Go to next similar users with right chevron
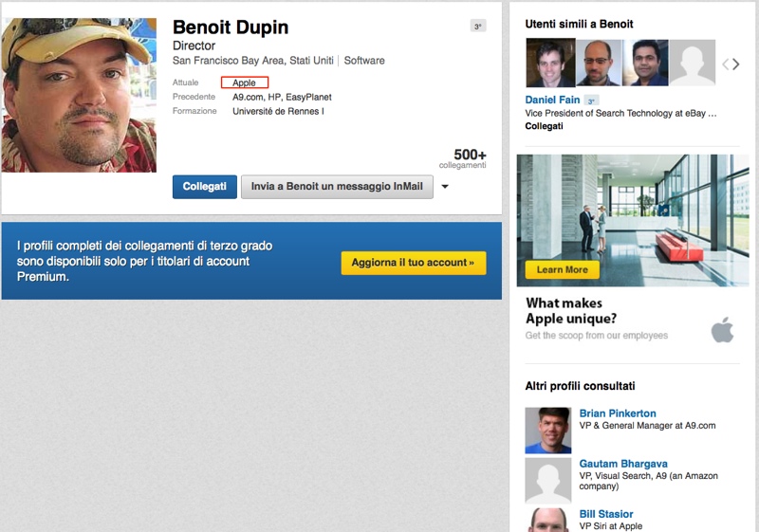This screenshot has width=759, height=532. (x=736, y=64)
